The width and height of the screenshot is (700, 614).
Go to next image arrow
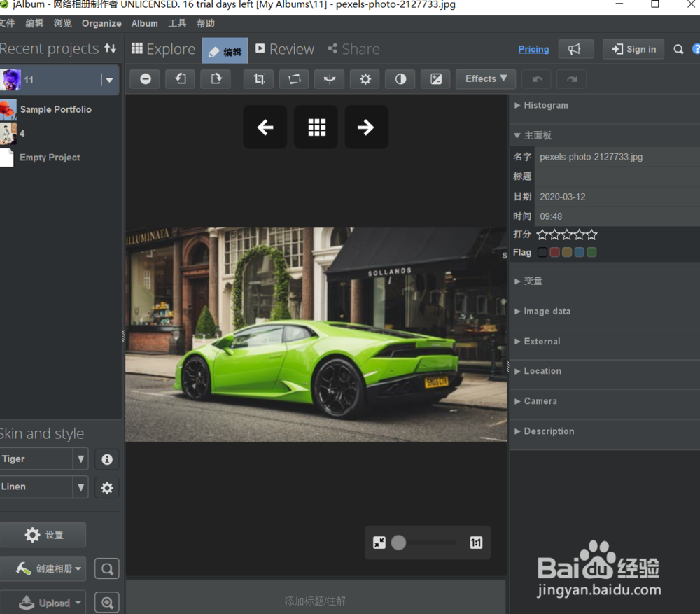coord(366,127)
